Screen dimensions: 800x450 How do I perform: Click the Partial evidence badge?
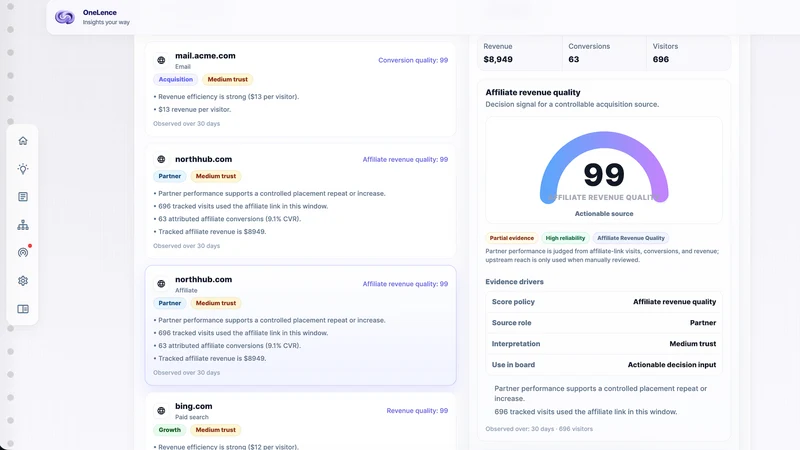tap(512, 238)
